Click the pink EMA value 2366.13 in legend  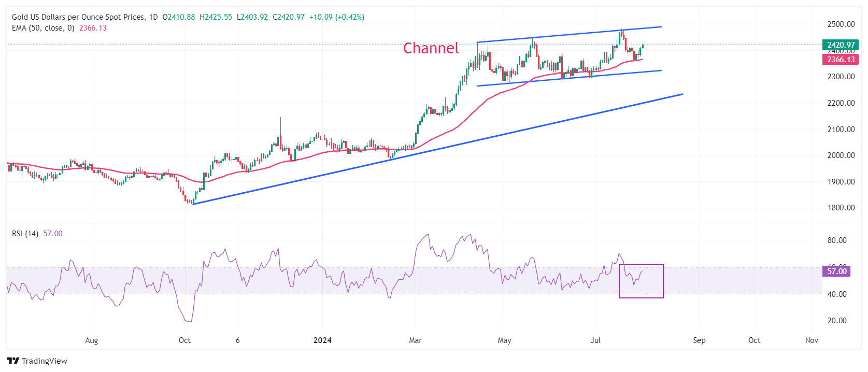click(x=93, y=28)
